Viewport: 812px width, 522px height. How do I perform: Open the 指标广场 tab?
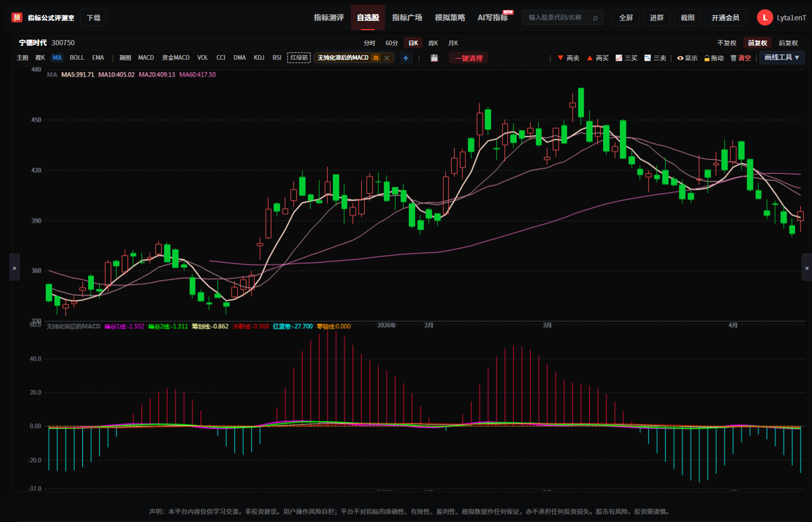407,17
